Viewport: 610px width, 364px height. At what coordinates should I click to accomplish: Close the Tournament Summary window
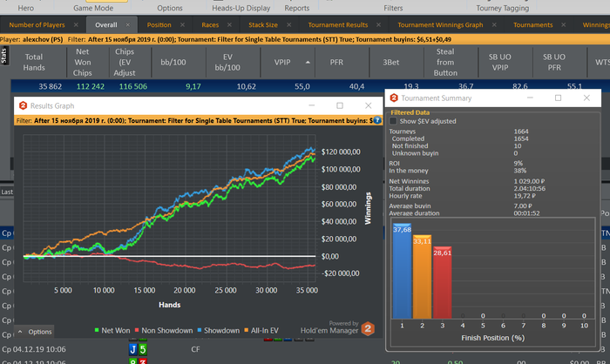[x=586, y=98]
